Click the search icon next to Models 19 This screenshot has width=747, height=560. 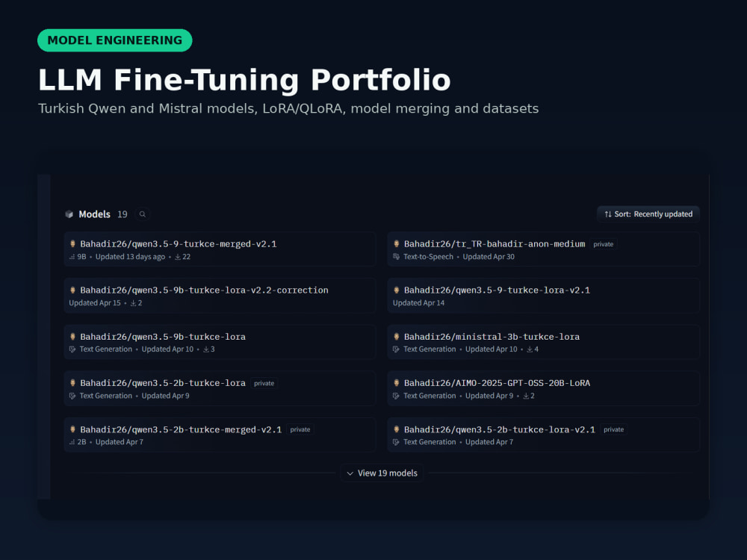[x=143, y=214]
